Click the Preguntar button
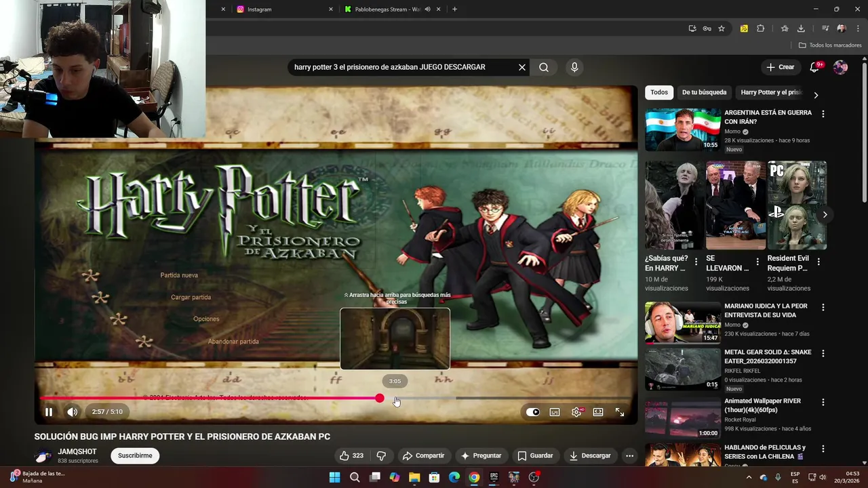The height and width of the screenshot is (488, 868). coord(481,455)
